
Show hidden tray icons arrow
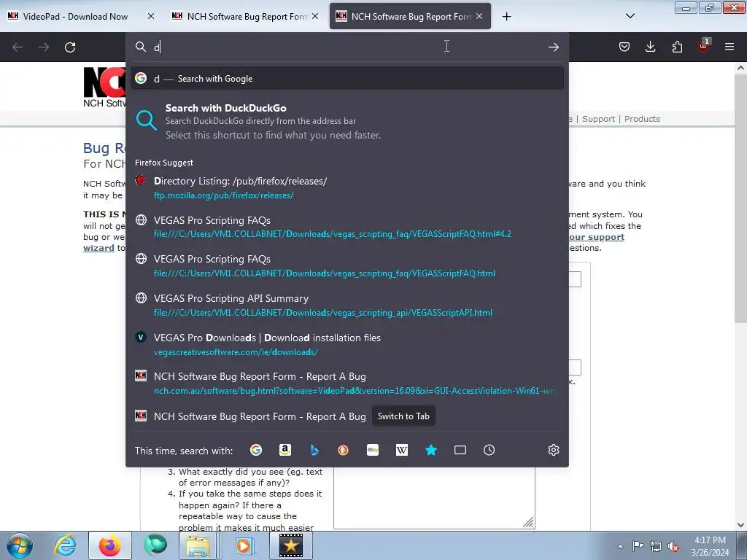pyautogui.click(x=620, y=546)
